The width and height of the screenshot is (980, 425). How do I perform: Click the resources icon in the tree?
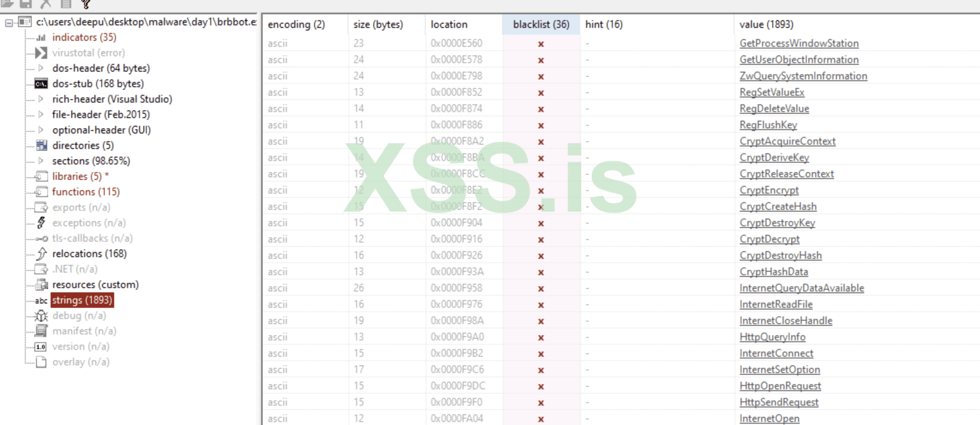click(41, 285)
